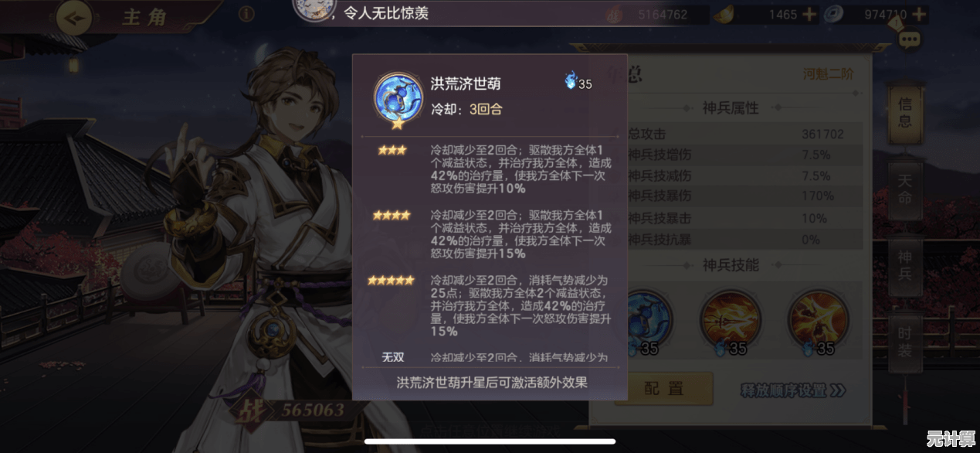Viewport: 980px width, 453px height.
Task: Tap the 无双 tier row
Action: [x=490, y=357]
